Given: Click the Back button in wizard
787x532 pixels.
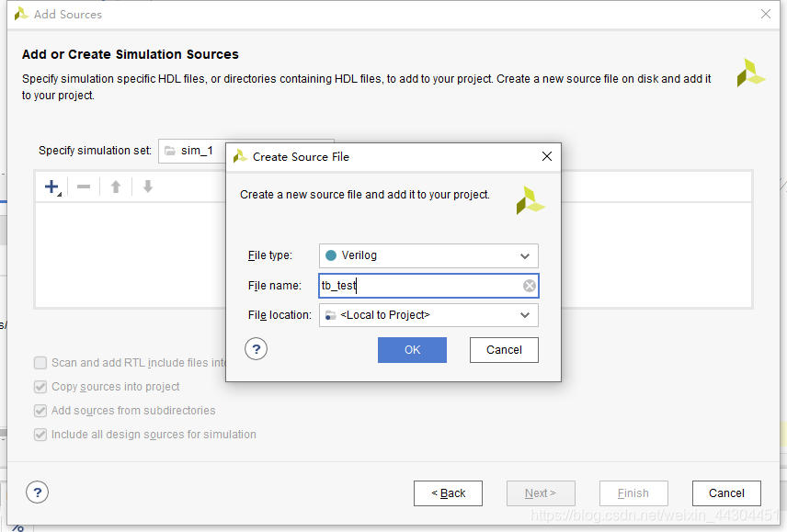Looking at the screenshot, I should (x=449, y=493).
